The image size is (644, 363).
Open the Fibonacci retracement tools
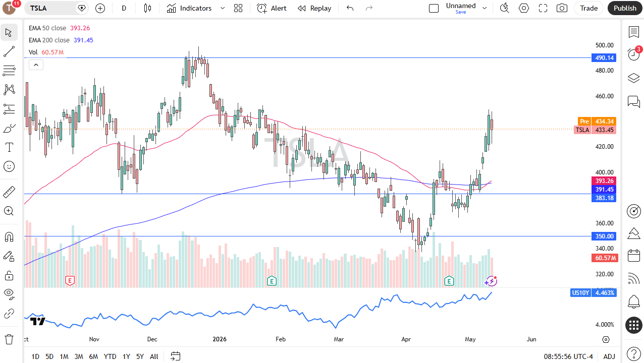coord(9,71)
